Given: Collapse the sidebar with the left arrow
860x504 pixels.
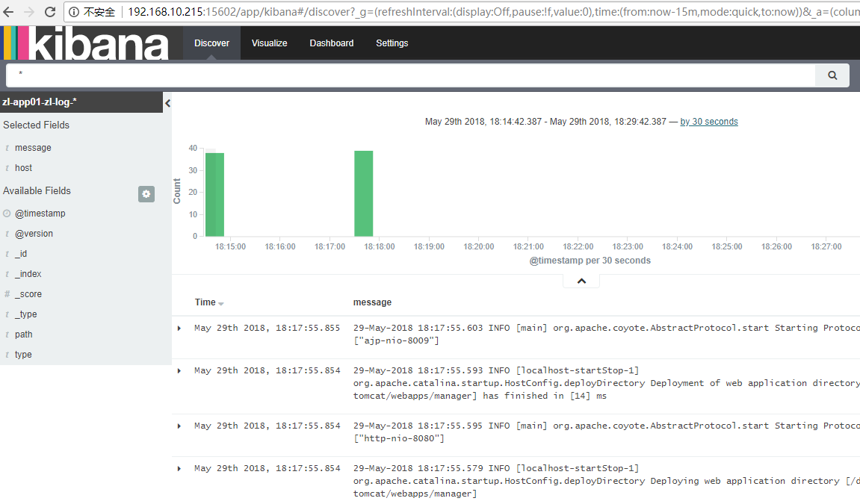Looking at the screenshot, I should pos(167,103).
